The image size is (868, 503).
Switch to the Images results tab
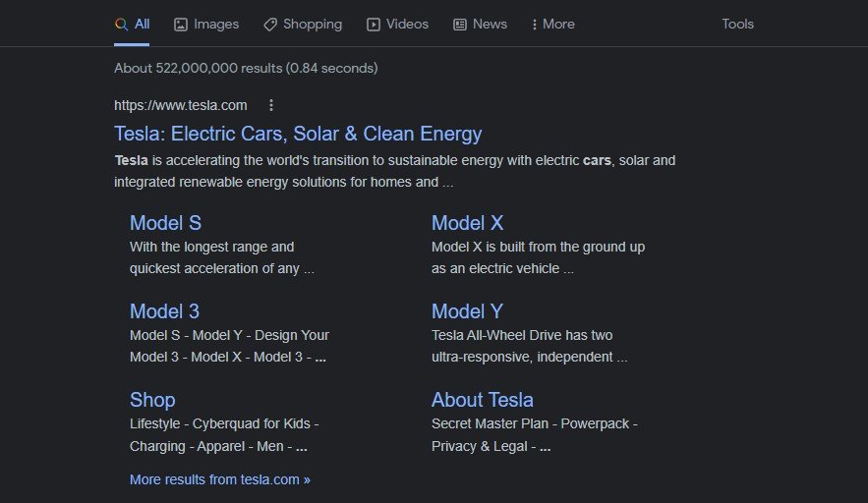(x=206, y=25)
